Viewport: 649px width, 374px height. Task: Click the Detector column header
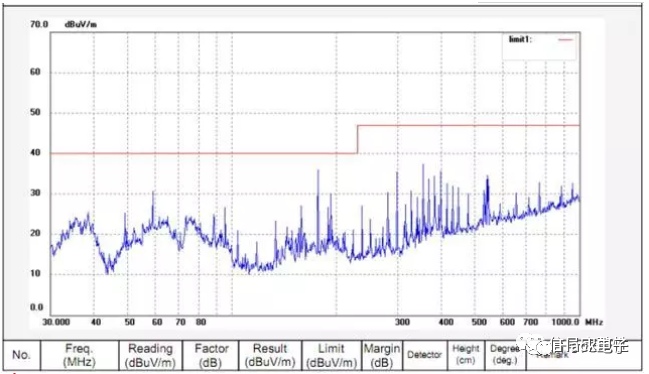(x=424, y=355)
